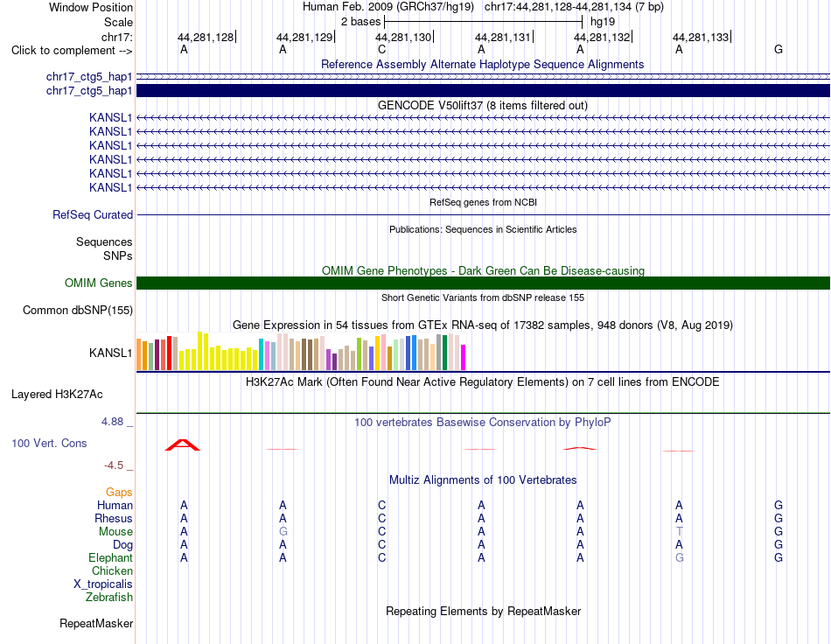Click position label 44,281,130 on ruler
The width and height of the screenshot is (831, 644).
pos(403,37)
